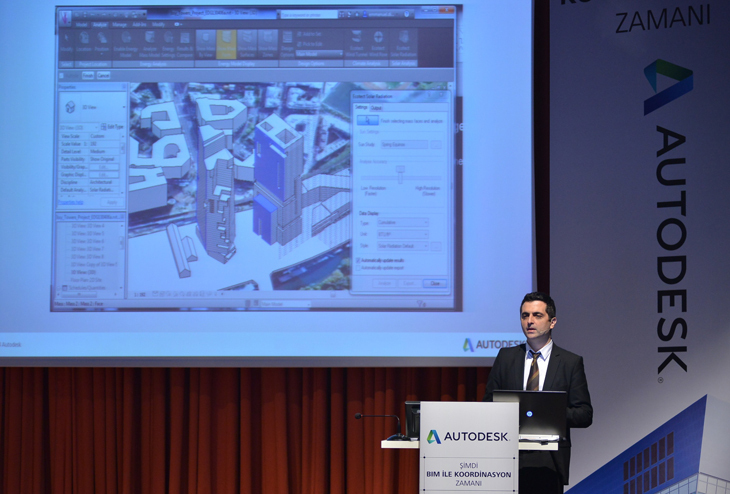Select Show Mass By View
730x494 pixels.
point(205,43)
